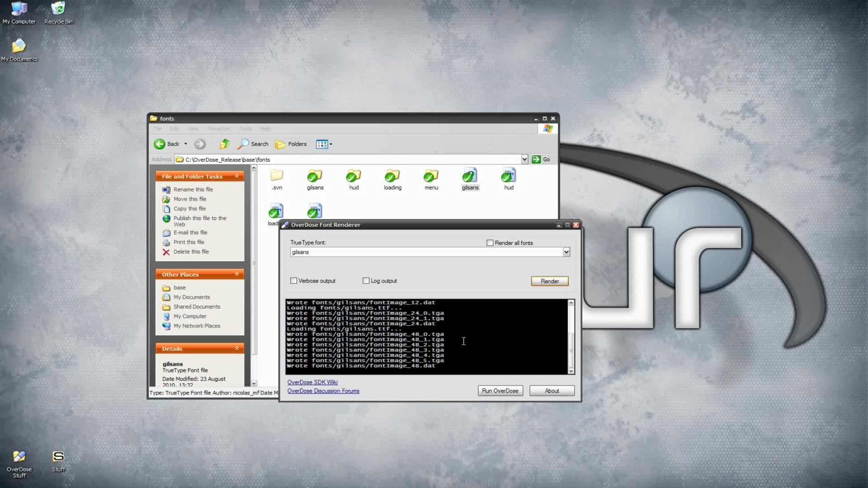Collapse the File and Folder Tasks panel
The width and height of the screenshot is (868, 488).
[x=236, y=176]
